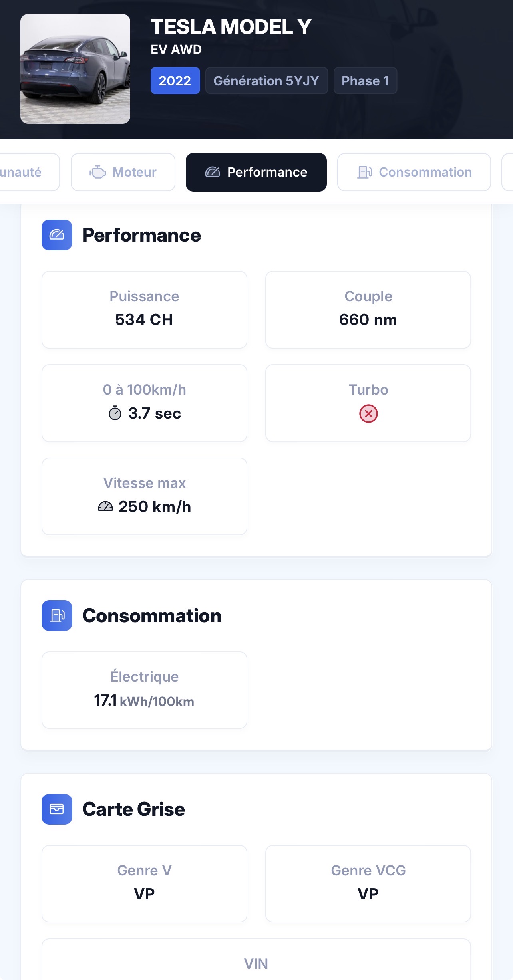Click the Carte Grise card icon
Screen dimensions: 513x980
click(57, 809)
